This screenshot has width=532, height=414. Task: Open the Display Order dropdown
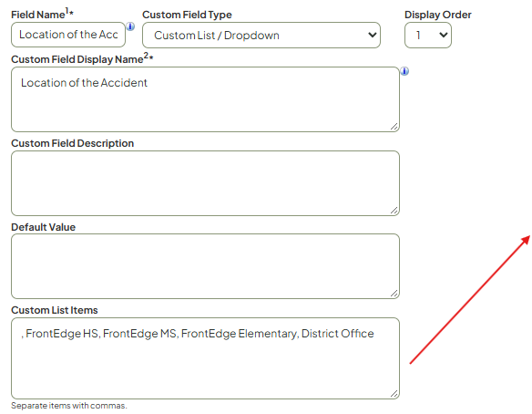pos(428,35)
